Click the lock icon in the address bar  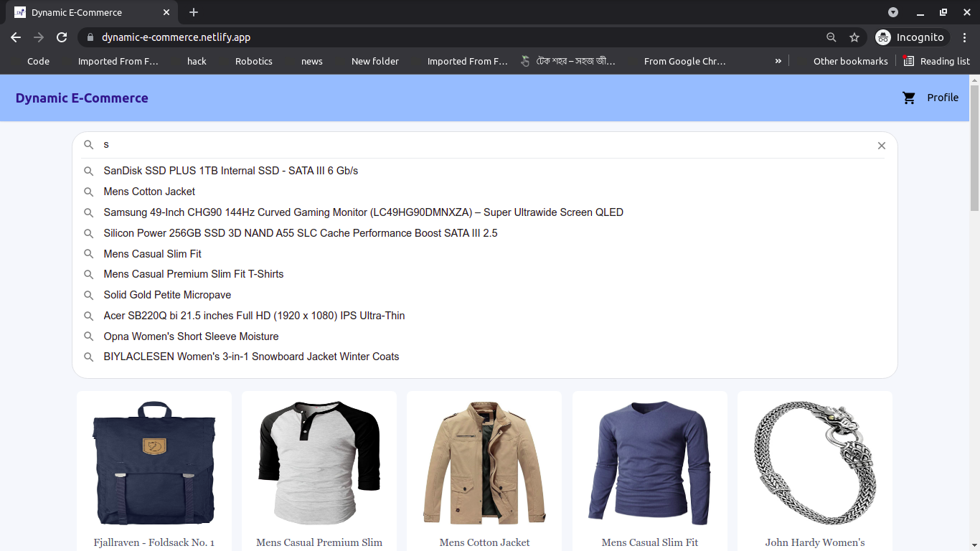90,37
